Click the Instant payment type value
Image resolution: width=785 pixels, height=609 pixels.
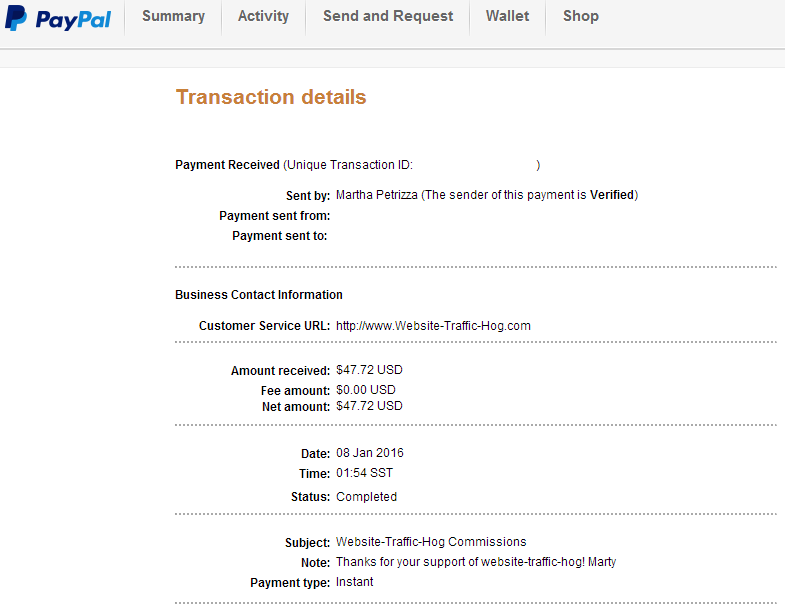[355, 582]
